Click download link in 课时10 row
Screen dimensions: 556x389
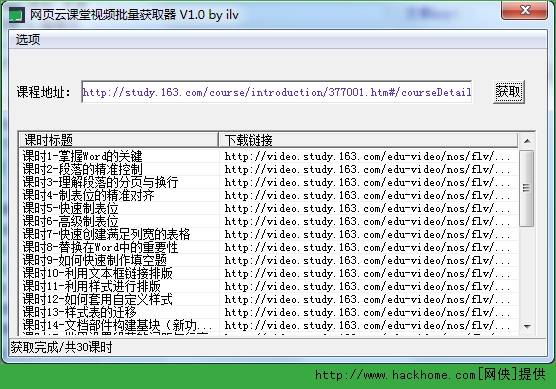coord(367,273)
